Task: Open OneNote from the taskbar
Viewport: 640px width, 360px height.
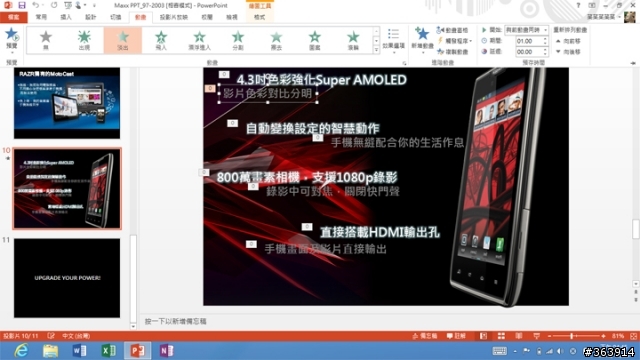Action: coord(167,351)
